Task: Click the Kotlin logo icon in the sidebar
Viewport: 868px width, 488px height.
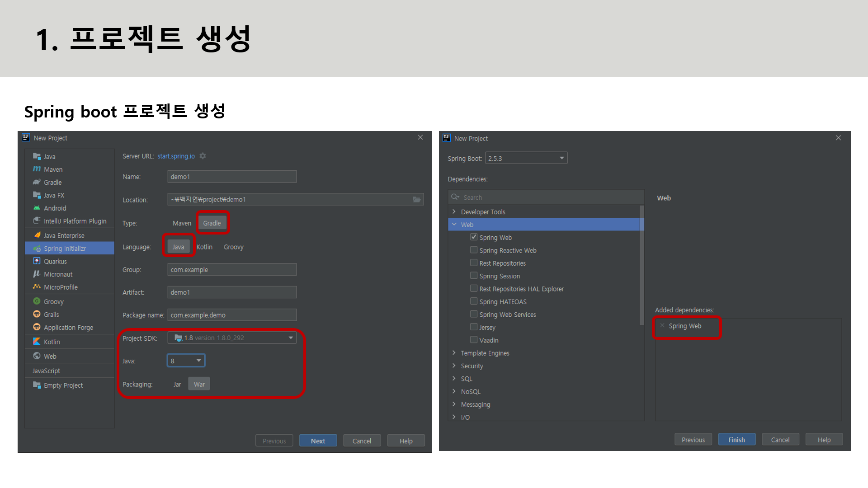Action: [37, 342]
